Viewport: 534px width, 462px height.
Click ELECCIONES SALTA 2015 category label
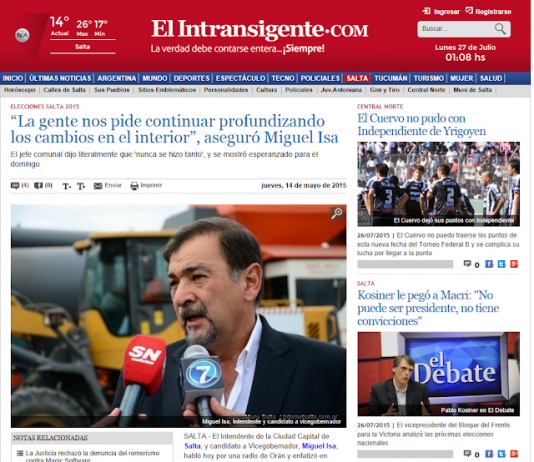click(45, 107)
